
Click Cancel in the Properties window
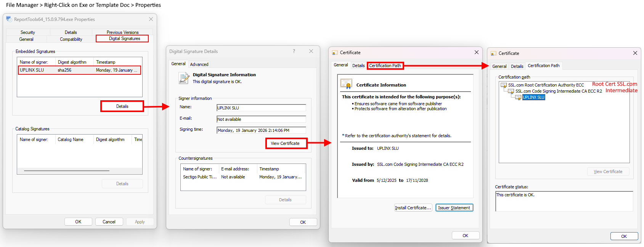tap(109, 222)
